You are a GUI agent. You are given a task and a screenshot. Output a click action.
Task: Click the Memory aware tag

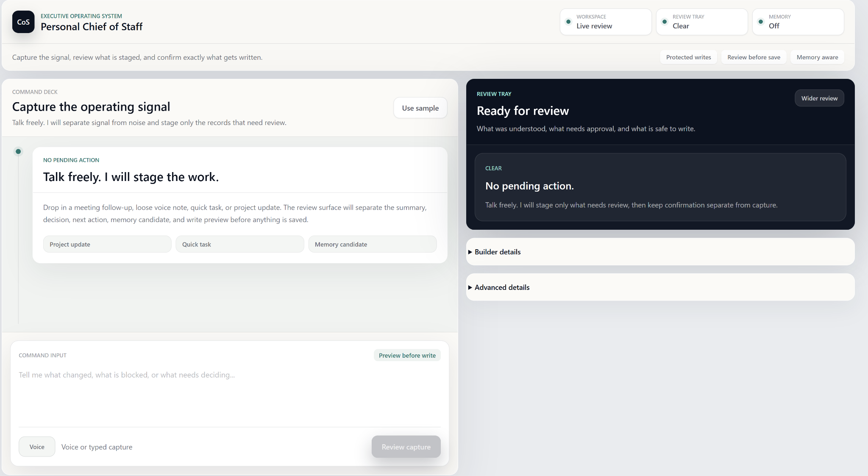[x=818, y=57]
